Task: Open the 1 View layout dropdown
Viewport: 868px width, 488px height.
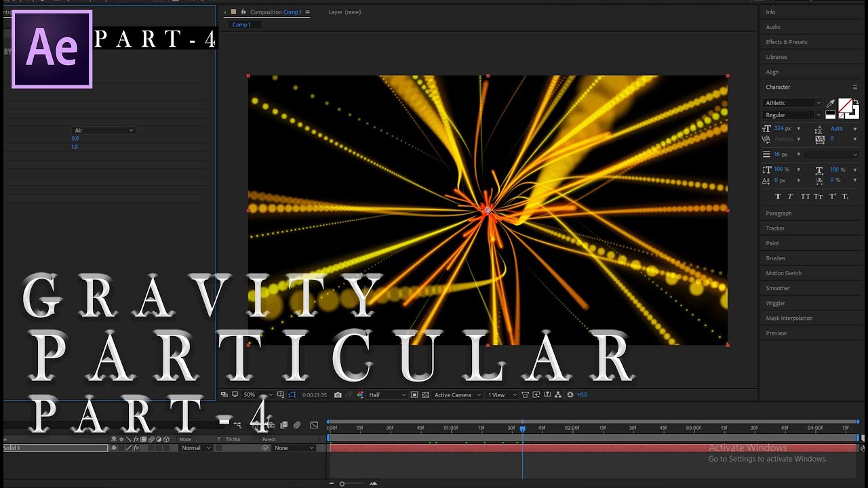Action: (x=502, y=394)
